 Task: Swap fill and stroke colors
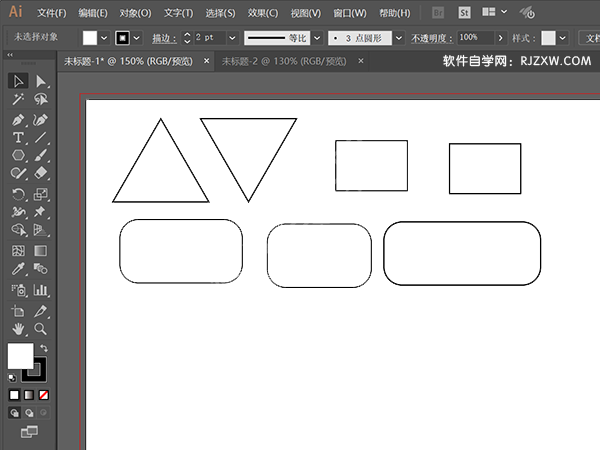click(44, 348)
